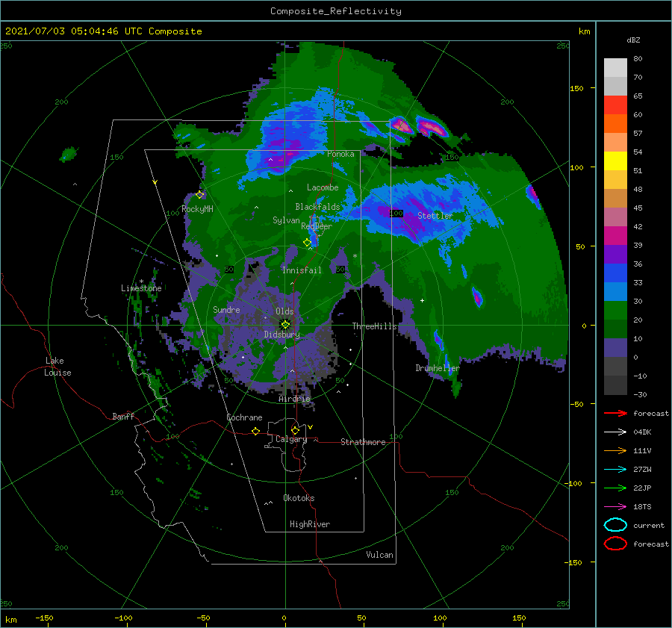Viewport: 672px width, 628px height.
Task: Click the RockyMH label
Action: point(197,209)
